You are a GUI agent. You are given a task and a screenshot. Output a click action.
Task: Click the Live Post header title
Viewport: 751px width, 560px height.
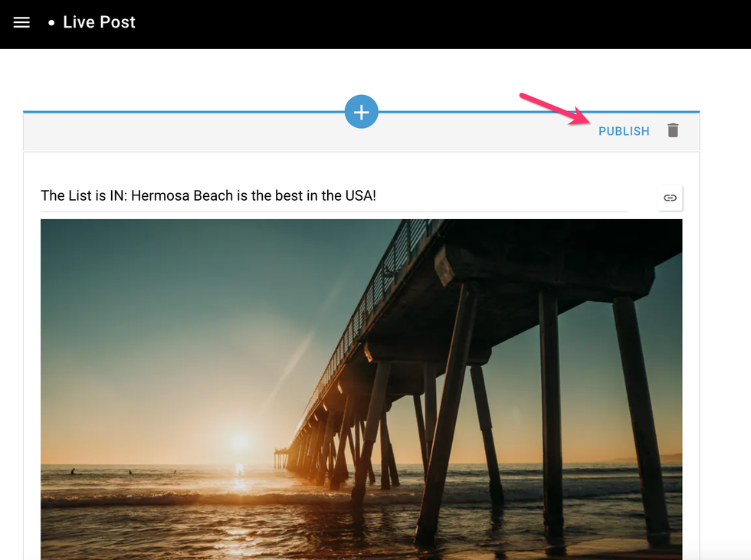[99, 22]
